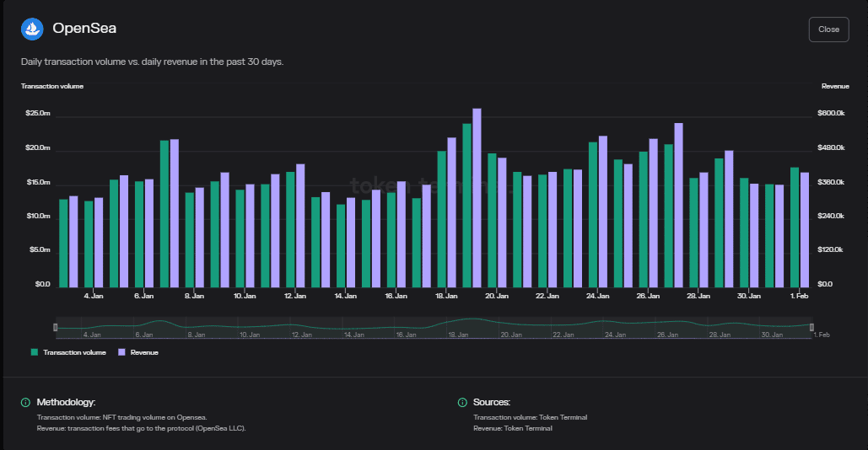The image size is (868, 450).
Task: Click the left range navigator handle
Action: click(56, 327)
